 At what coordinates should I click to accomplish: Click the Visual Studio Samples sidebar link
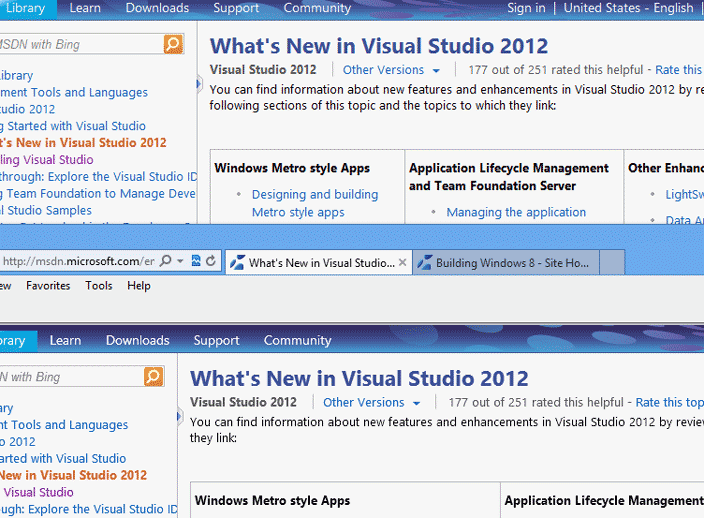(x=46, y=211)
